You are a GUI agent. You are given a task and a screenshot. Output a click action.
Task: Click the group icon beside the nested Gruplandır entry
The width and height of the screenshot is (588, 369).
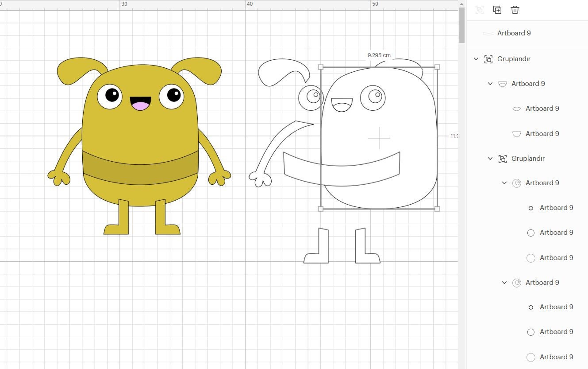point(503,158)
